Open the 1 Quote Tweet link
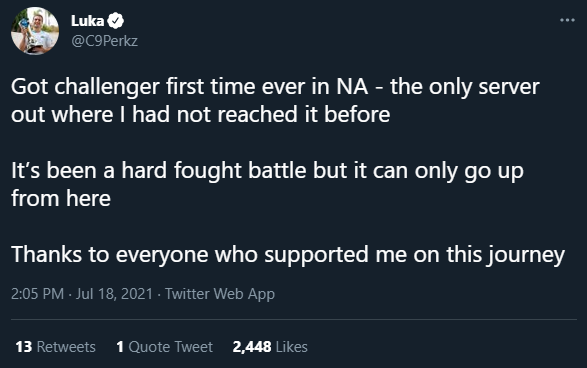587x368 pixels. coord(164,347)
